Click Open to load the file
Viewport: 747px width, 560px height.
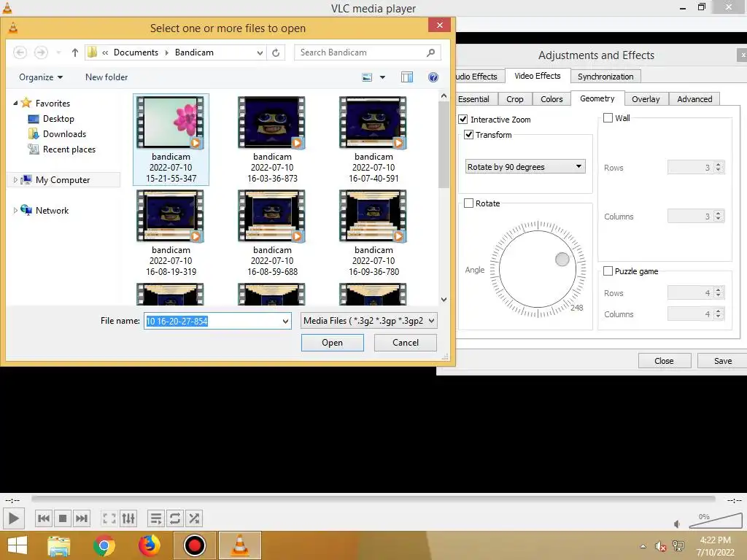tap(332, 343)
